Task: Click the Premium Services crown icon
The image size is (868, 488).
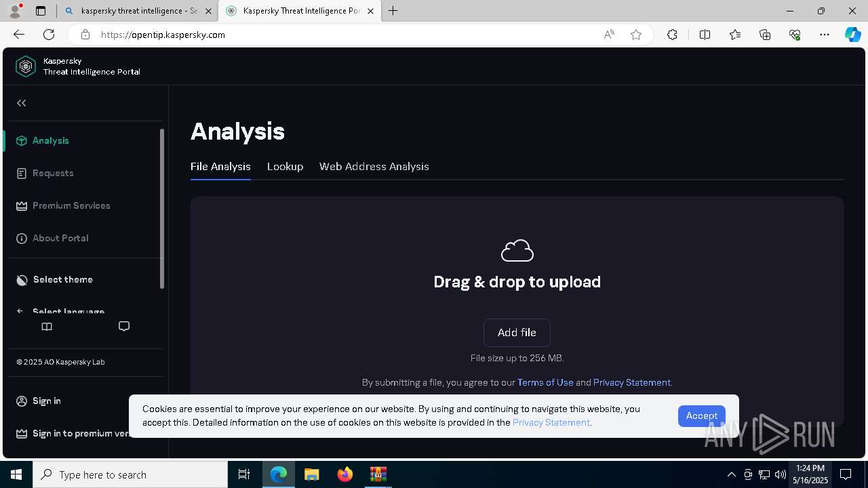Action: [22, 205]
